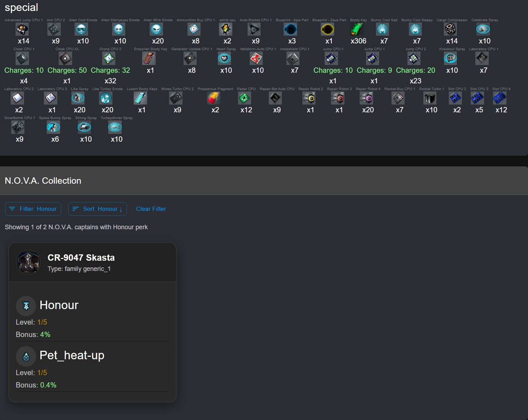The height and width of the screenshot is (420, 528).
Task: Click the CR-9047 Skasta captain name
Action: coord(81,258)
